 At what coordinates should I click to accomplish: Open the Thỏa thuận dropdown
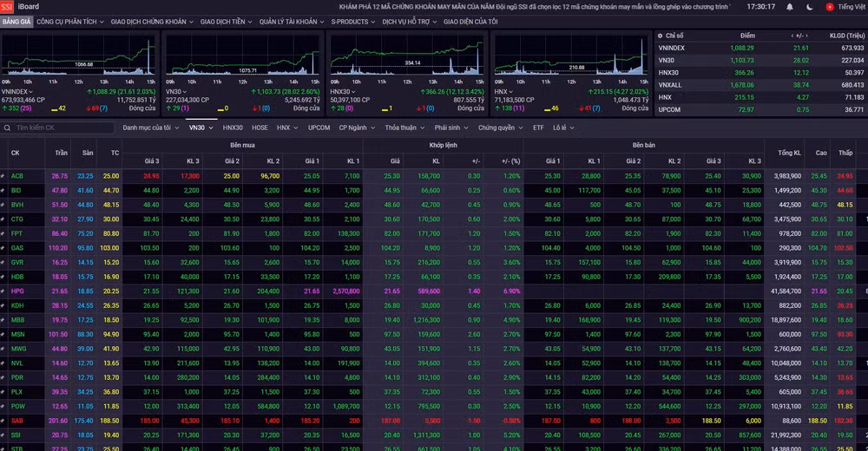404,127
